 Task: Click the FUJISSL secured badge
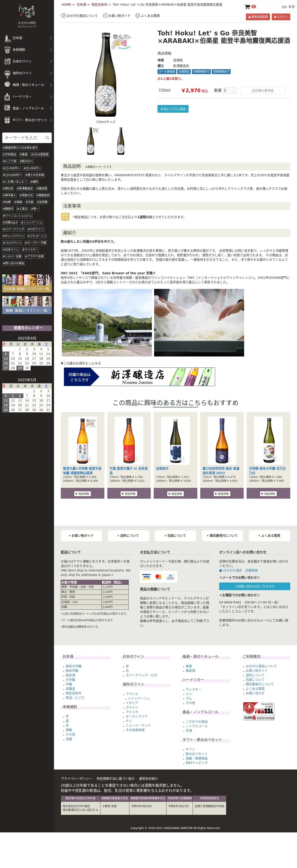(259, 711)
